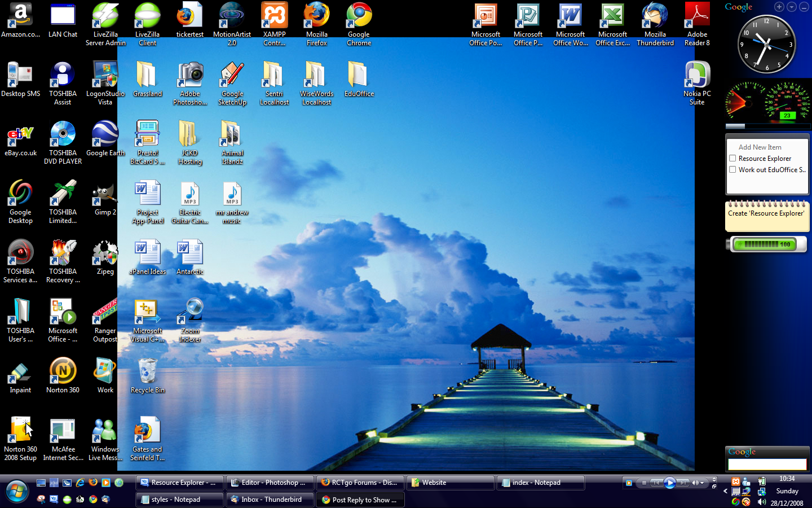Select the Adobe Photoshop desktop icon
The image size is (812, 508).
coord(190,76)
